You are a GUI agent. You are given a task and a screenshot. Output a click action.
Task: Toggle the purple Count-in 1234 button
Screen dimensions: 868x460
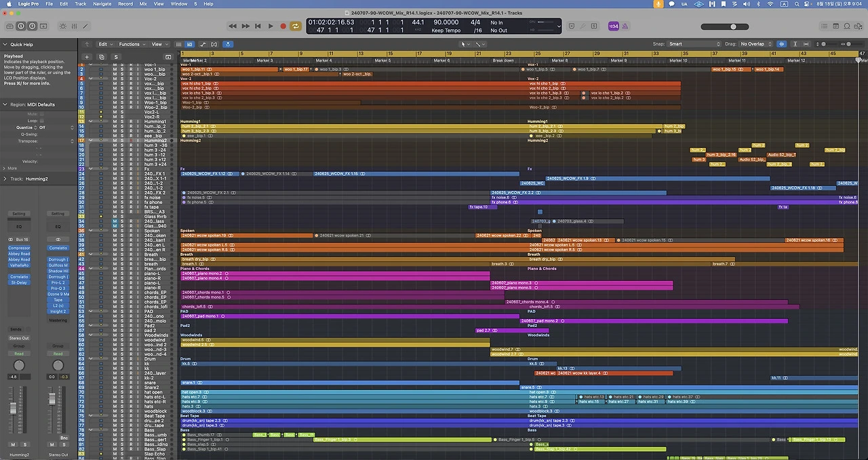point(614,26)
